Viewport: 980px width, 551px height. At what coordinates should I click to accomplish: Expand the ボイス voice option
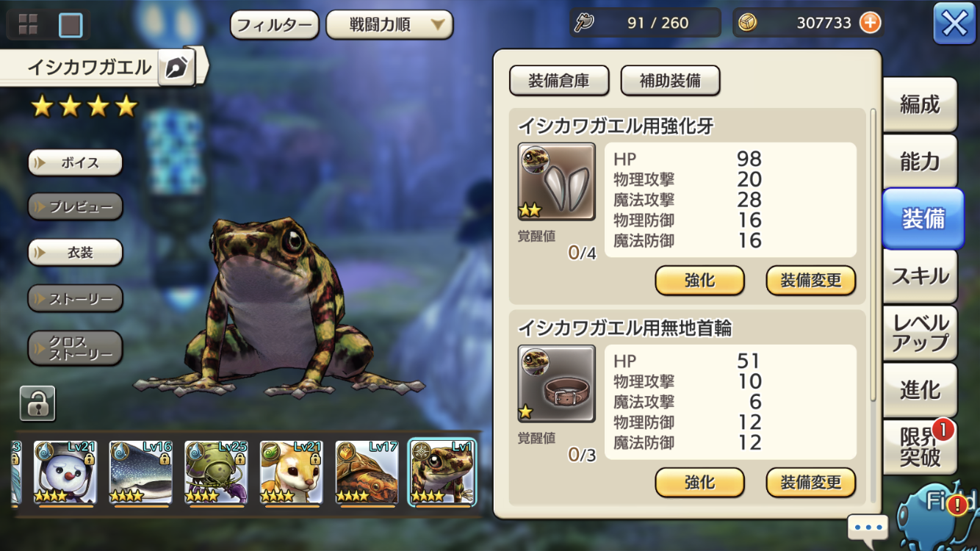[x=75, y=162]
